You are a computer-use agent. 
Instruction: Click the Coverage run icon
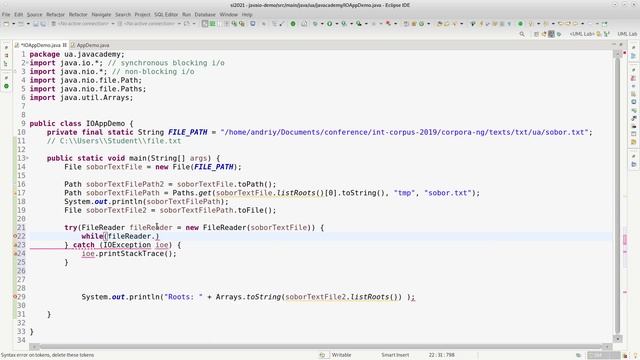coord(344,24)
